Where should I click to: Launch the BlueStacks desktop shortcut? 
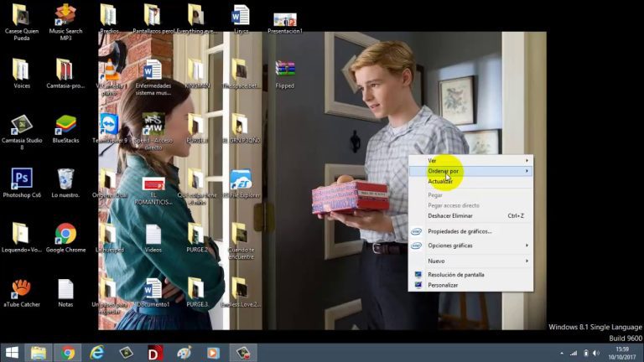(65, 125)
